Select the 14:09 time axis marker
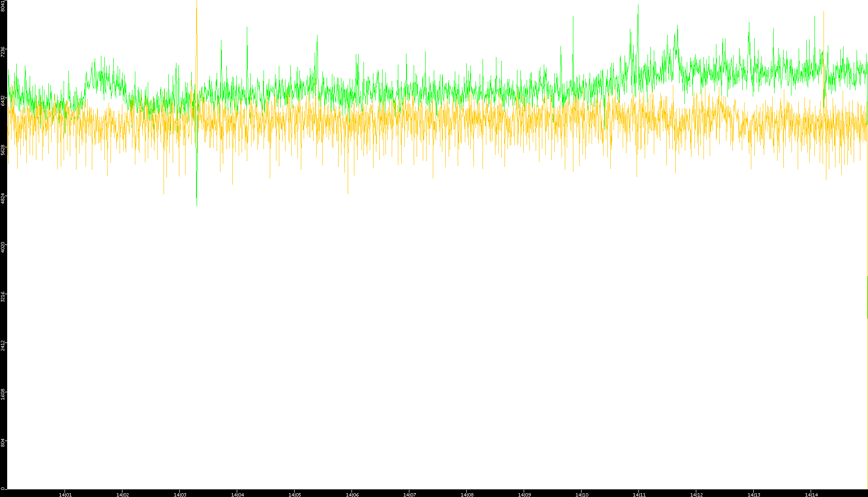Screen dimensions: 868x497 tap(524, 494)
